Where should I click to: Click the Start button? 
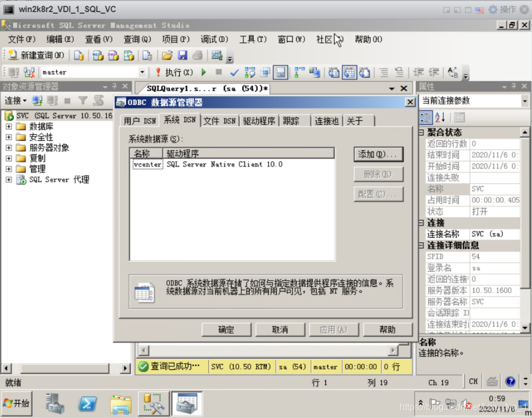pos(17,404)
